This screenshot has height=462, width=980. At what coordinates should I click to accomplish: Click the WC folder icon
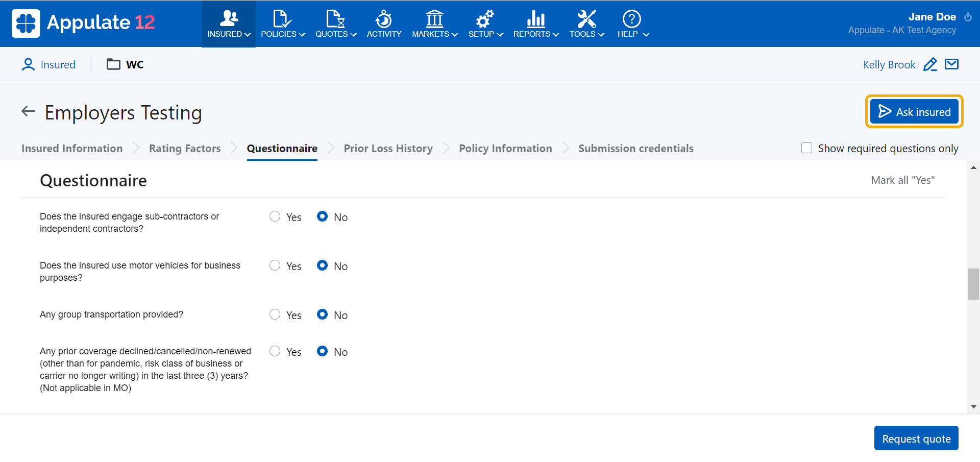113,64
